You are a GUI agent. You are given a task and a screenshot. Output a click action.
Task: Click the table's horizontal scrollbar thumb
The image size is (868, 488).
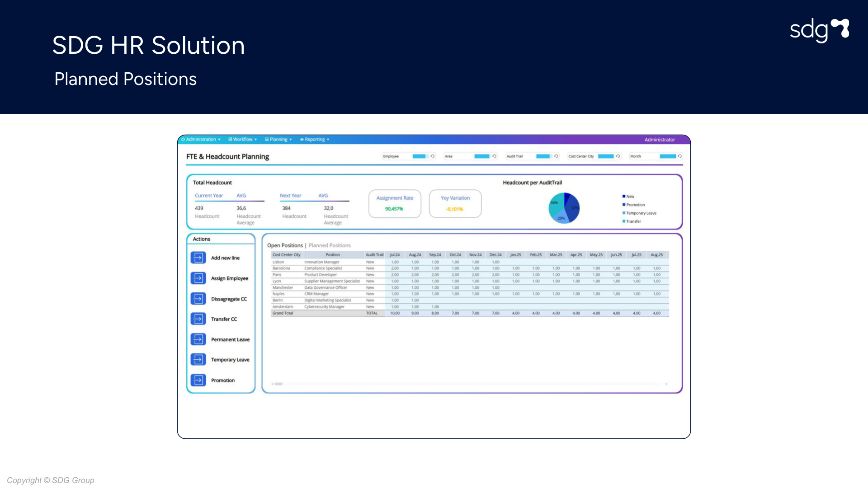point(278,384)
